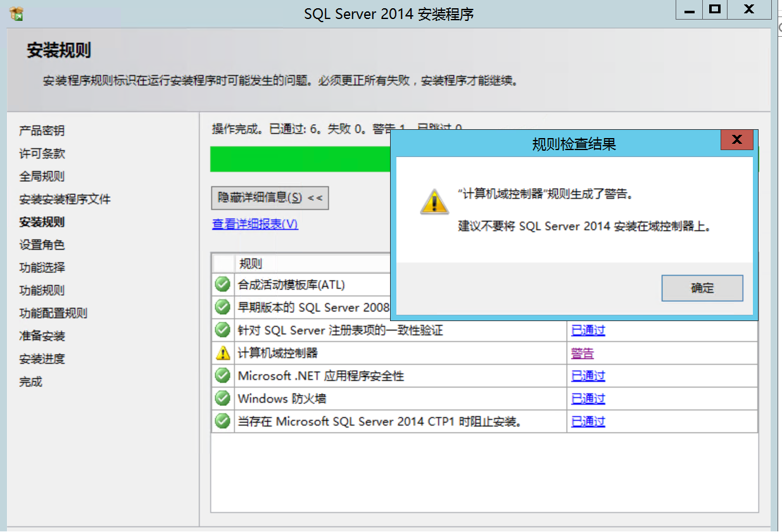This screenshot has width=782, height=532.
Task: Click the 合成活动模板库(ATL) rule row text
Action: click(x=291, y=284)
